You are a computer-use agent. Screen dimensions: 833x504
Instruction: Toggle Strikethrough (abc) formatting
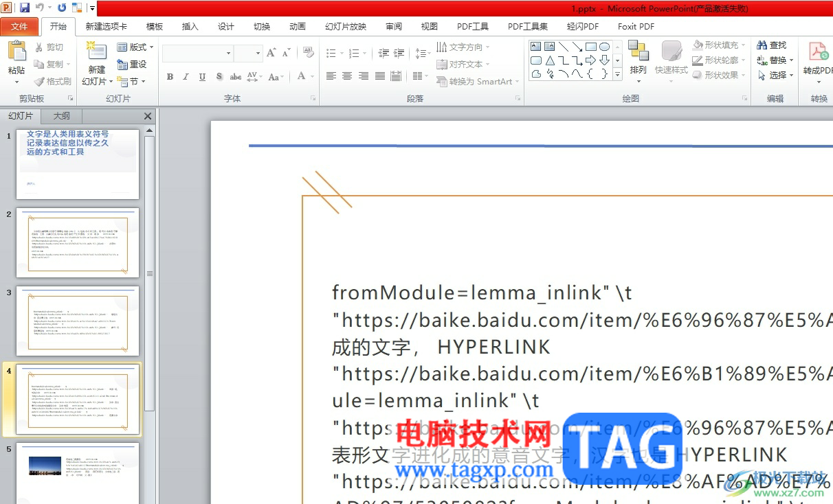point(236,77)
